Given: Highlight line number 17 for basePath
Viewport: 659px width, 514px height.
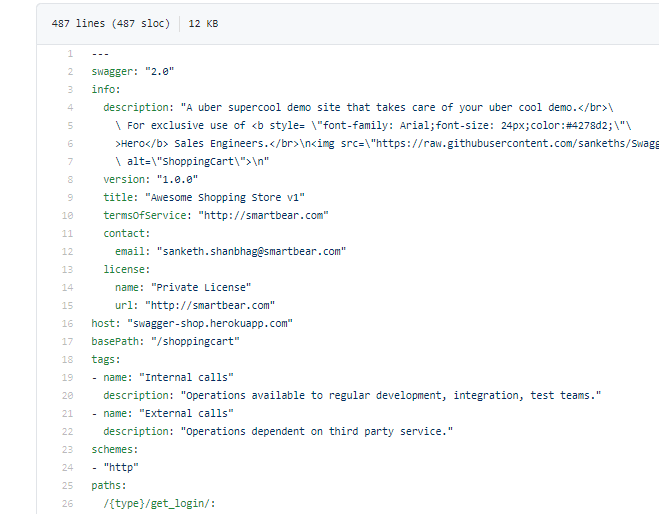Looking at the screenshot, I should pos(67,342).
